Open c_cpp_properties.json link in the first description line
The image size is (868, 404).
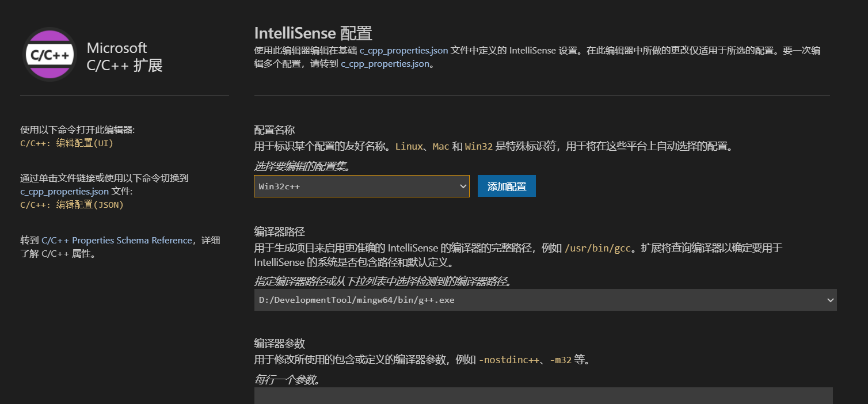403,50
